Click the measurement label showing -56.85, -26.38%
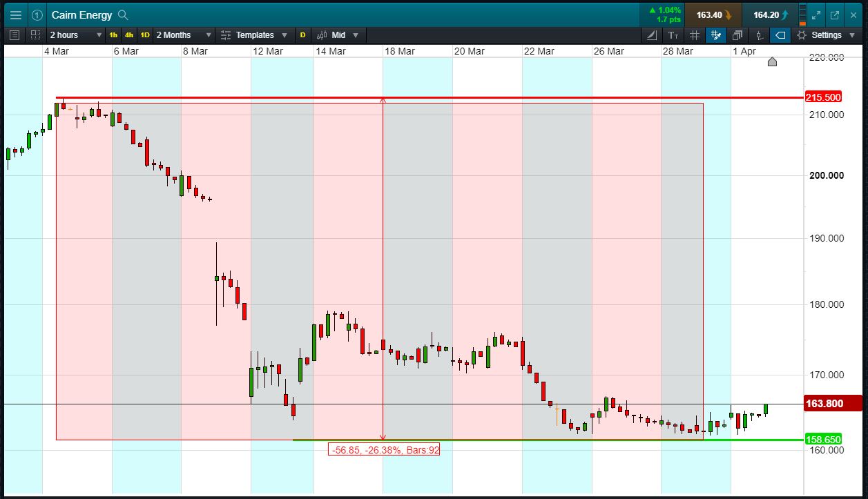868x499 pixels. tap(385, 449)
